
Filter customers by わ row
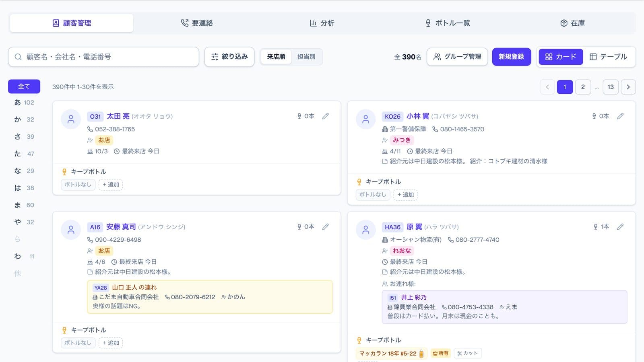24,256
